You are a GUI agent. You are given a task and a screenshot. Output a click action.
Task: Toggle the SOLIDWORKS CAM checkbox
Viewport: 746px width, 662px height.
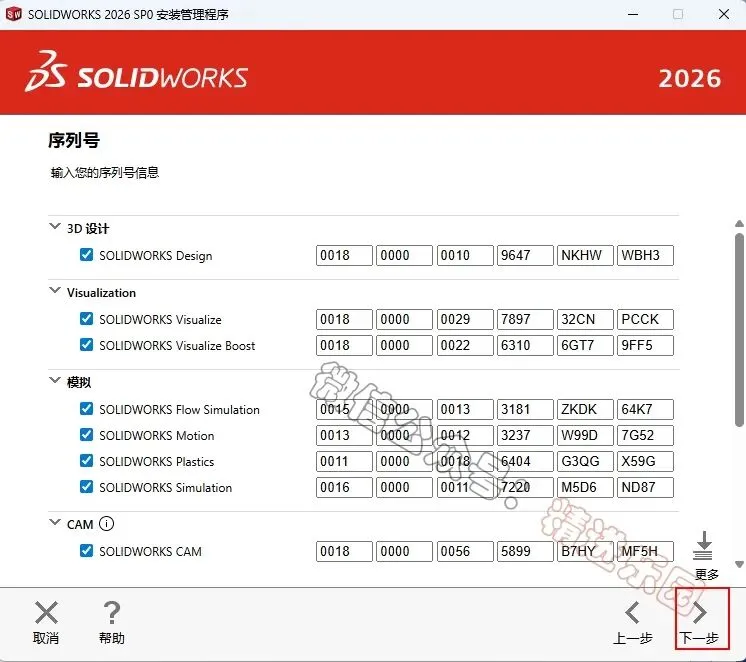click(x=87, y=551)
